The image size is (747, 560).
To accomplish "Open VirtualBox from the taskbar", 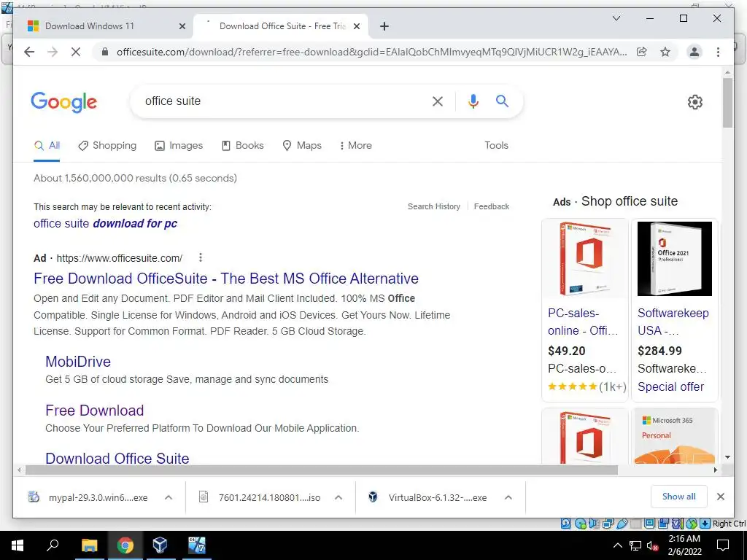I will point(160,545).
